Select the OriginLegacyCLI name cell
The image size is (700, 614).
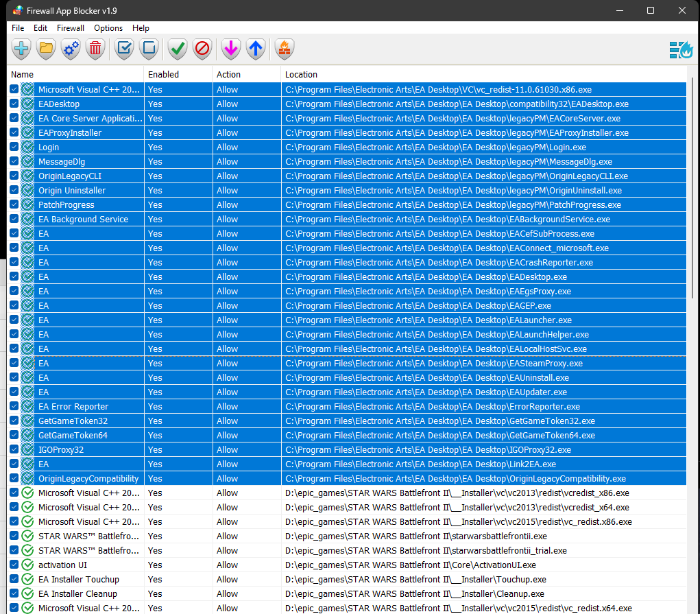70,176
